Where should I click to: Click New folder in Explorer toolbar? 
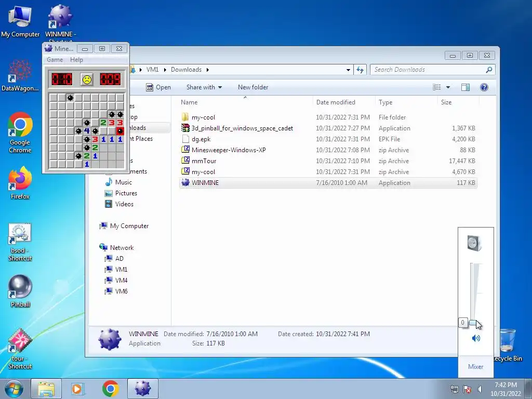[x=253, y=87]
